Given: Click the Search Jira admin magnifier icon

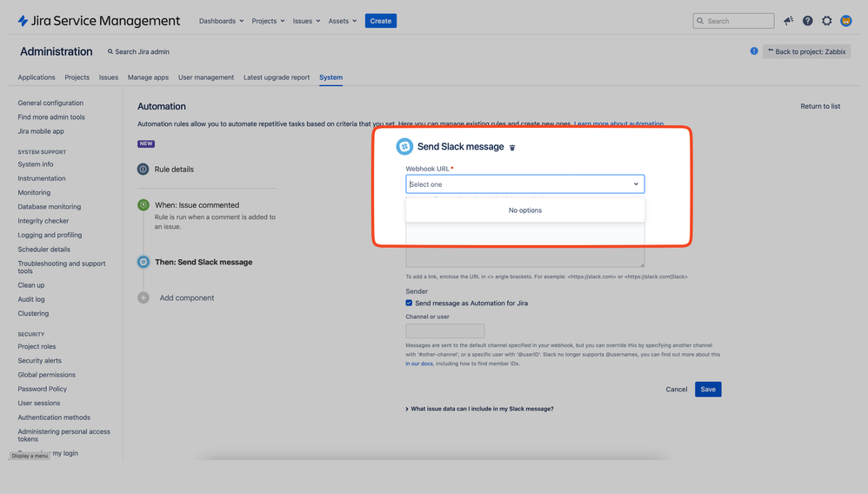Looking at the screenshot, I should (110, 51).
